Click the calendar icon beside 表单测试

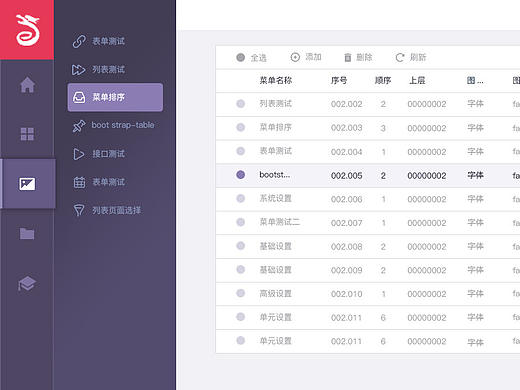tap(79, 182)
